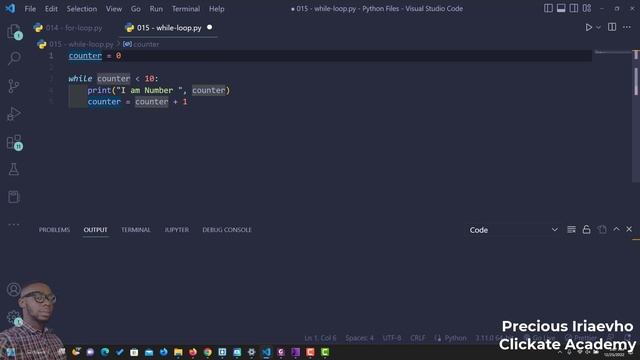Open the Accounts menu icon

pos(13,289)
